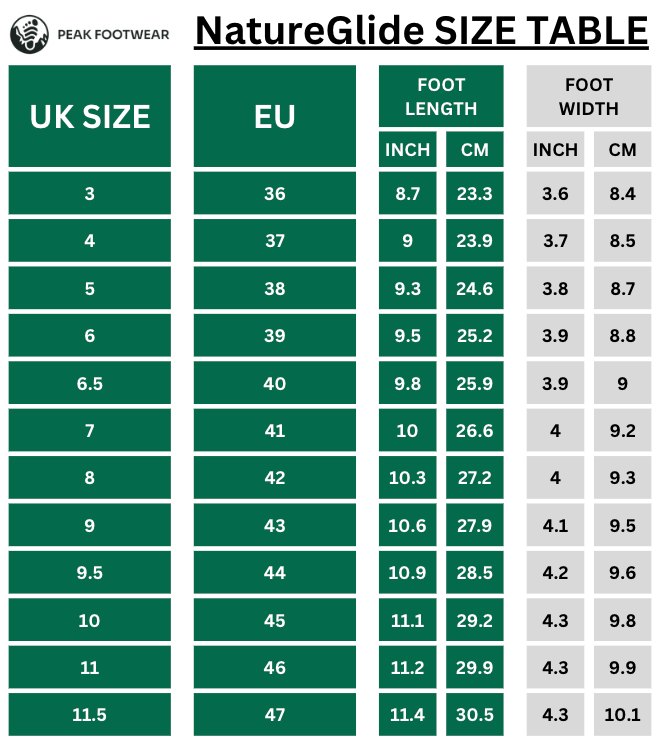Click the FOOT LENGTH header
The height and width of the screenshot is (744, 662).
click(x=441, y=97)
